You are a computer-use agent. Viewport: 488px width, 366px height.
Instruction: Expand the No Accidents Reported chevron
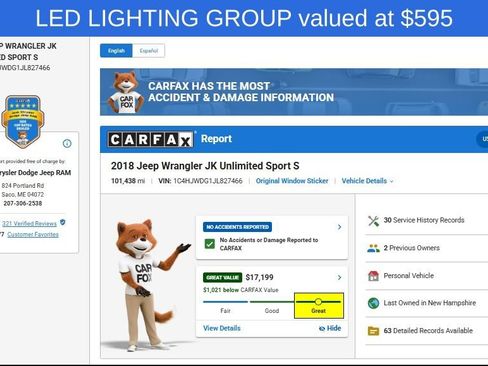pyautogui.click(x=339, y=227)
